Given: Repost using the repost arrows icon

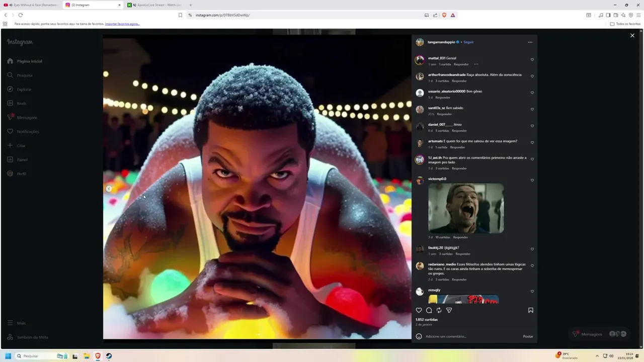Looking at the screenshot, I should [x=439, y=310].
